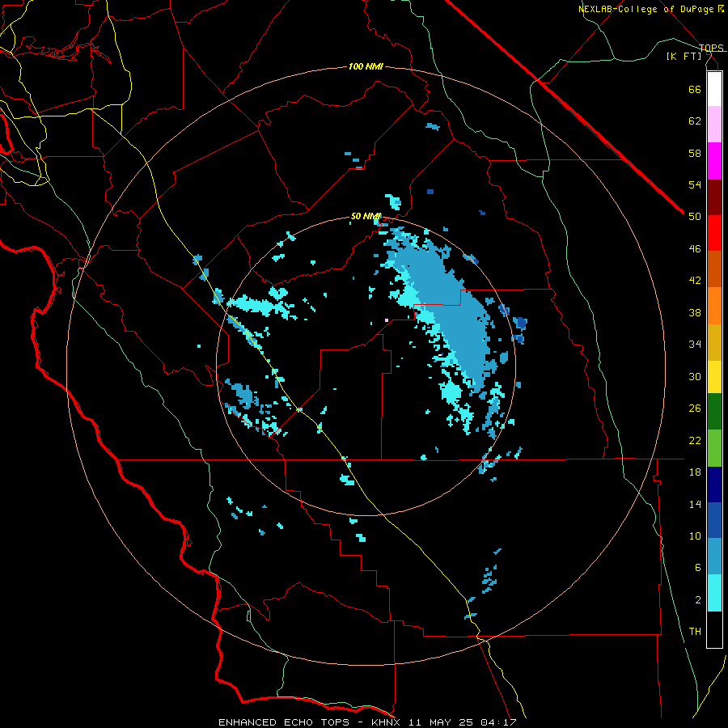Click the '2' legend value
Viewport: 728px width, 728px height.
click(698, 600)
